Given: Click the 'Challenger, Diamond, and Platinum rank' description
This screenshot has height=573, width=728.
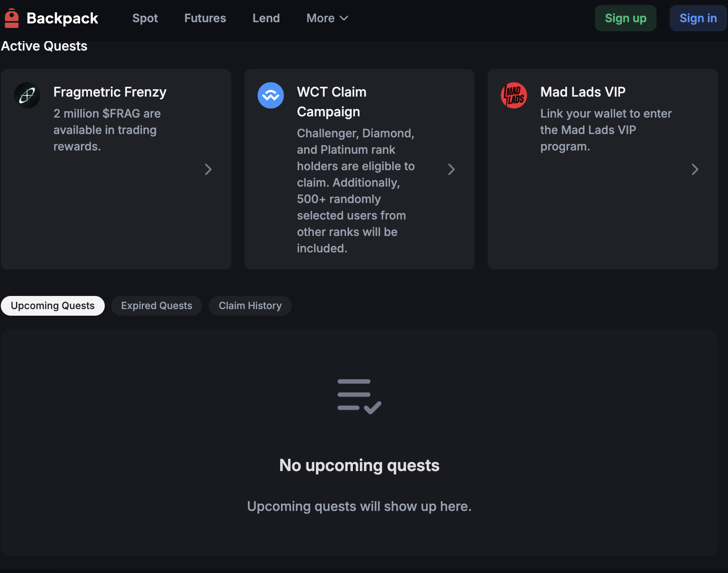Looking at the screenshot, I should pyautogui.click(x=356, y=191).
